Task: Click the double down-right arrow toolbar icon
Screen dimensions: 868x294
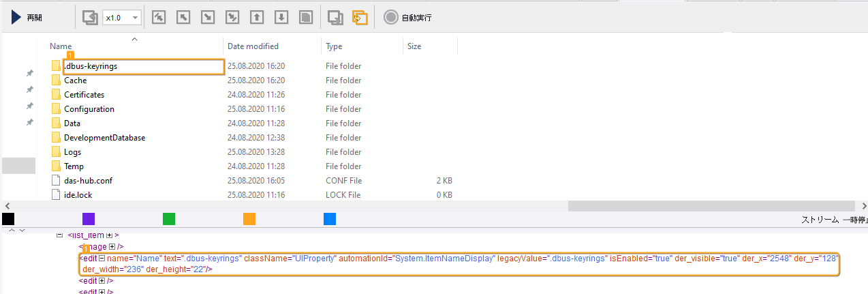Action: tap(232, 18)
